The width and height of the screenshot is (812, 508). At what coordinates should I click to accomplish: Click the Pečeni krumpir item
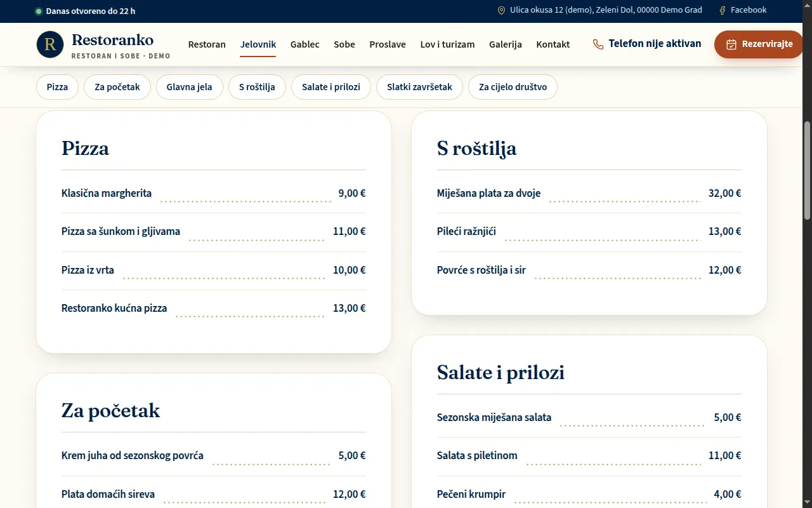click(471, 494)
